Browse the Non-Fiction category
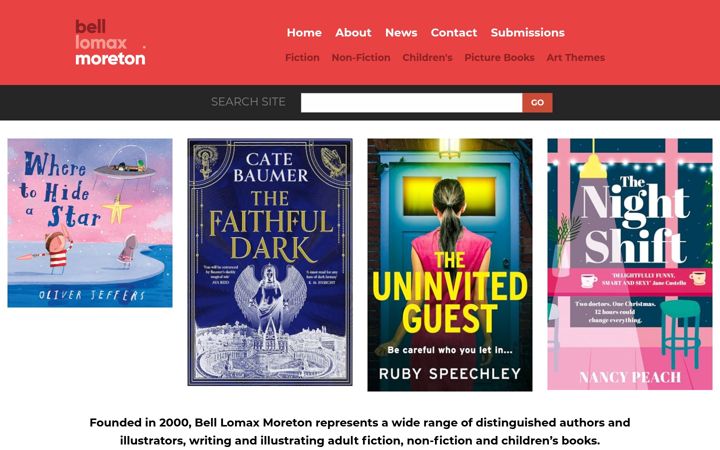720x450 pixels. click(x=361, y=57)
